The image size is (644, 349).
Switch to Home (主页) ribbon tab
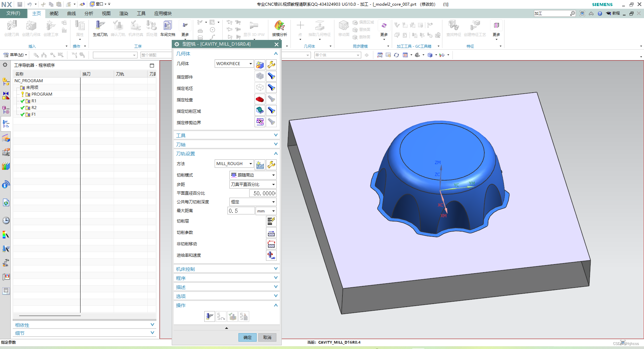(x=36, y=13)
